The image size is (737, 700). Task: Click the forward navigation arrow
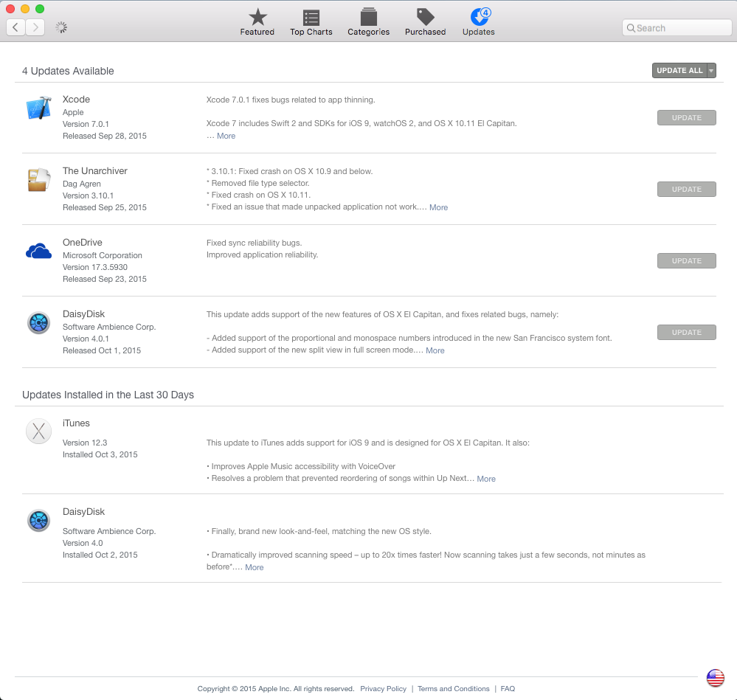(35, 27)
